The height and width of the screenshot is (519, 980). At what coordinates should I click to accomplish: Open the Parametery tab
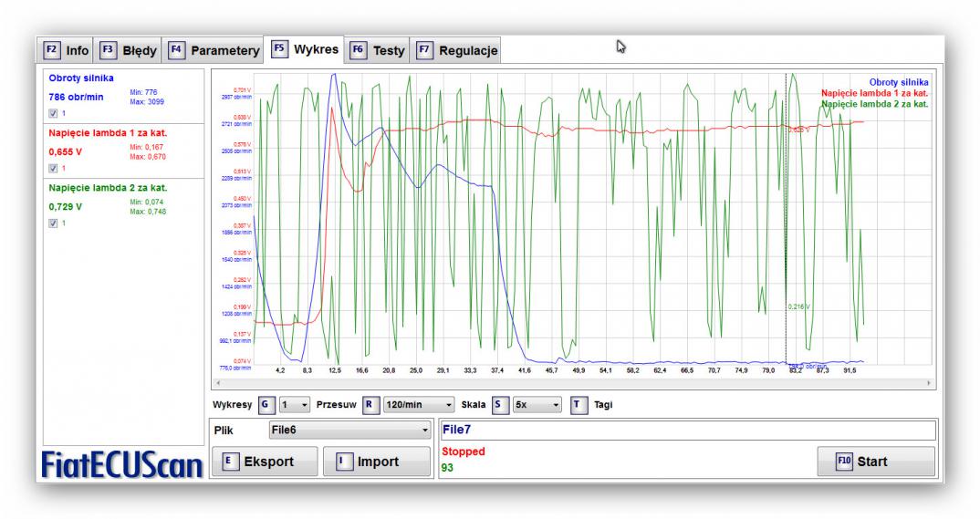point(214,50)
